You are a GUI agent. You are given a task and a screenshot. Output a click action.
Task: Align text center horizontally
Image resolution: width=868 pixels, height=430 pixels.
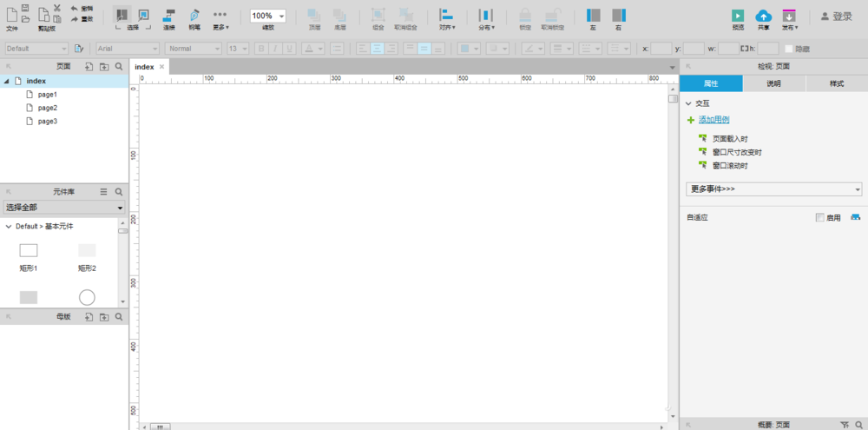(x=377, y=49)
